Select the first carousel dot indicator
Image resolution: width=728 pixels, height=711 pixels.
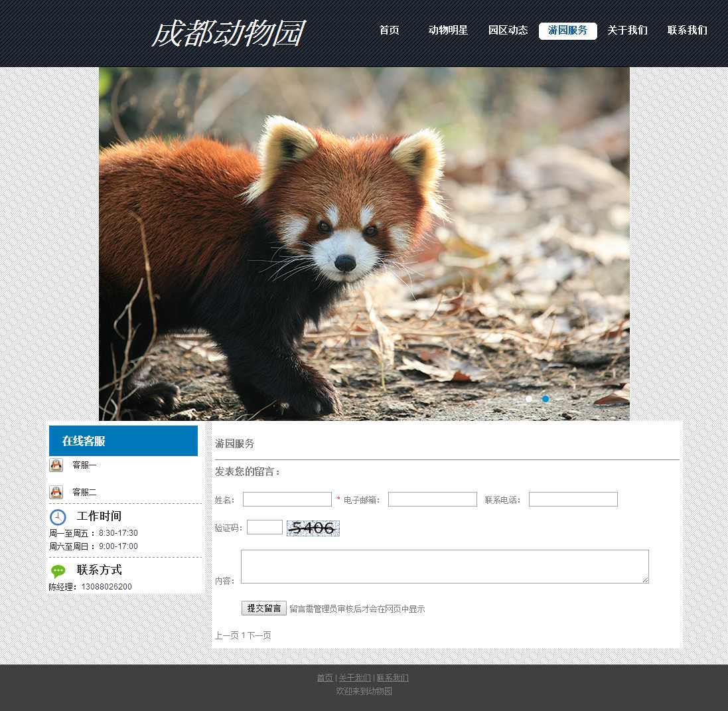click(x=529, y=399)
